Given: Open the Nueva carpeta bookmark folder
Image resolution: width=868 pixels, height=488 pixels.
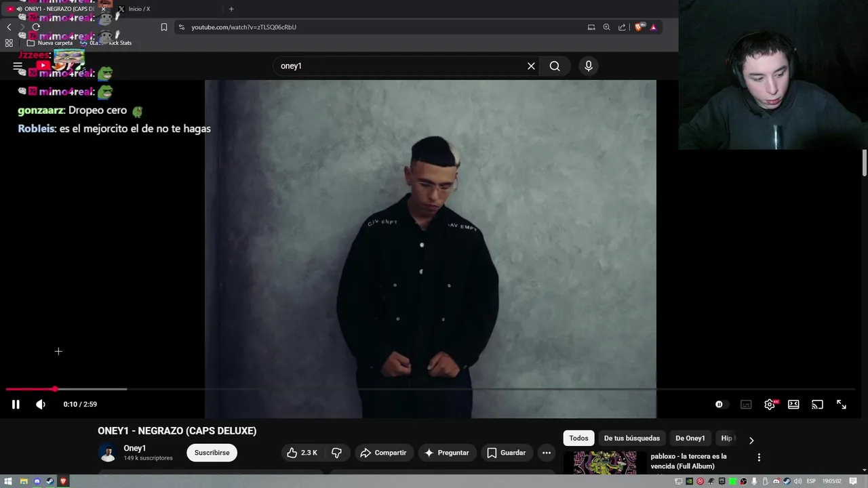Looking at the screenshot, I should tap(50, 43).
